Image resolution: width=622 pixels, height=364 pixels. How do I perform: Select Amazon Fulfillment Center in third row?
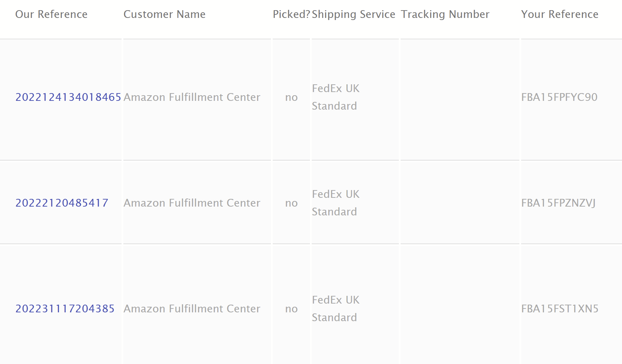pyautogui.click(x=192, y=308)
